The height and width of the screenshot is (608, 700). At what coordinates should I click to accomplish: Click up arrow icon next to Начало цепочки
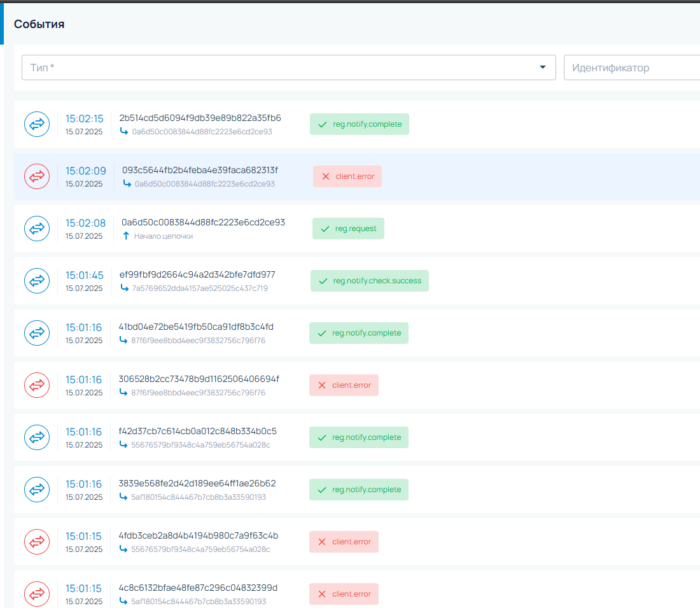coord(126,236)
